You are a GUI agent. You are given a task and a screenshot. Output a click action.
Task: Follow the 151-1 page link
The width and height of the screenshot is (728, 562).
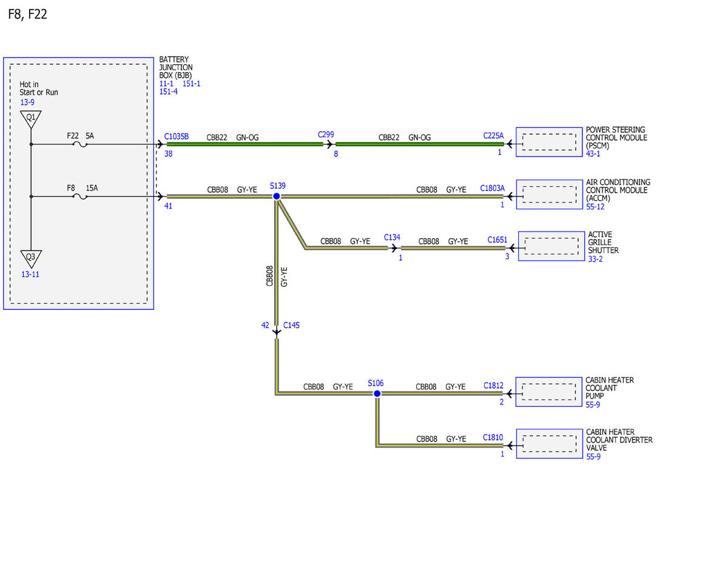tap(191, 84)
